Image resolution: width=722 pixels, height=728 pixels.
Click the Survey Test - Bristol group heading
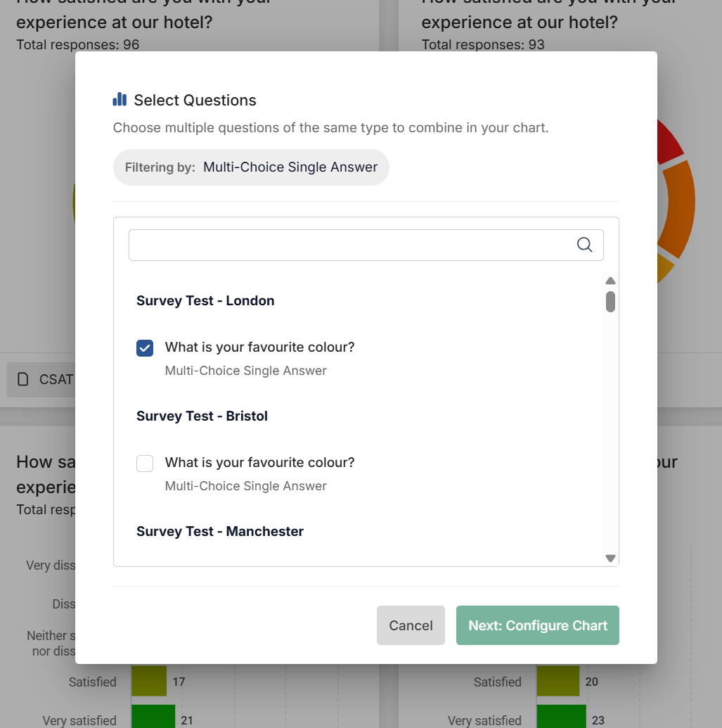(202, 416)
